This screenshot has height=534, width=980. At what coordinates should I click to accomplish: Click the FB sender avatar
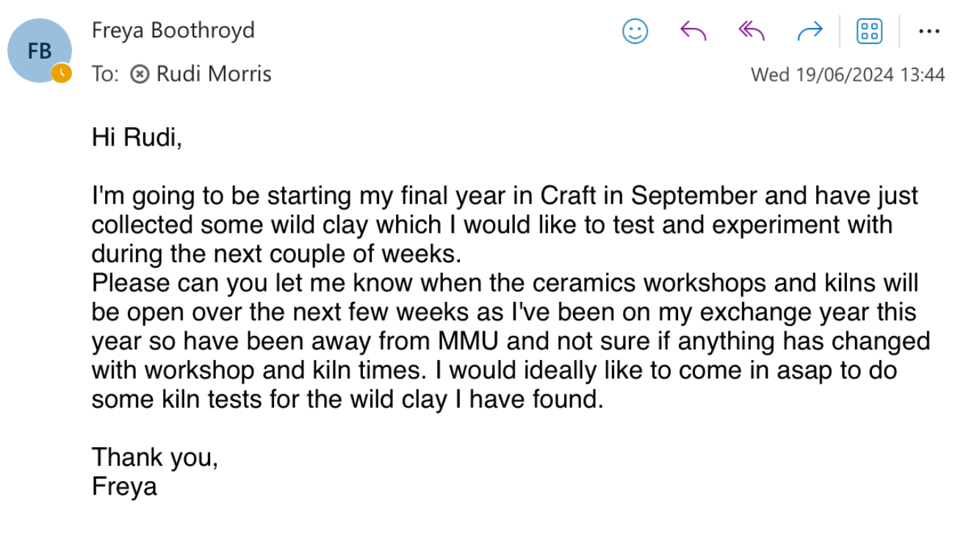(38, 51)
